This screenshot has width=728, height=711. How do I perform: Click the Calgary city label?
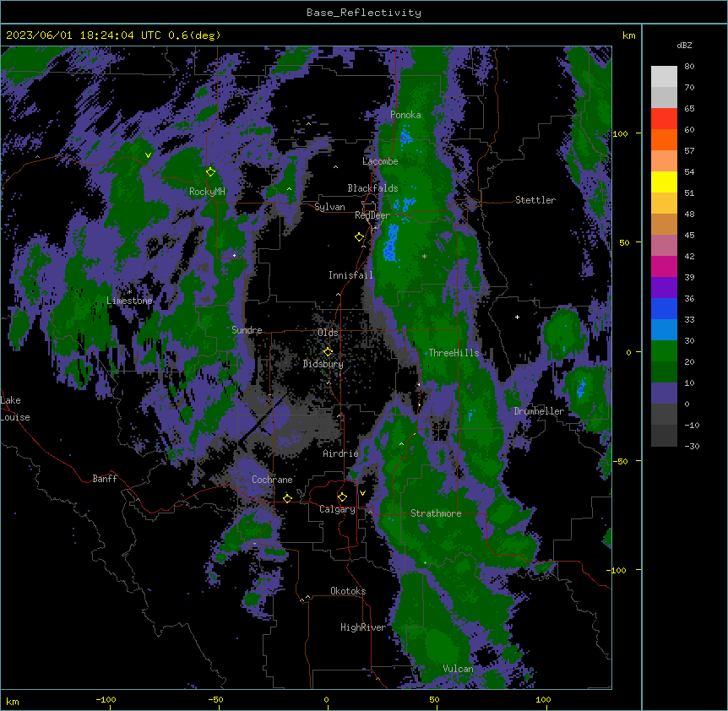pyautogui.click(x=338, y=509)
